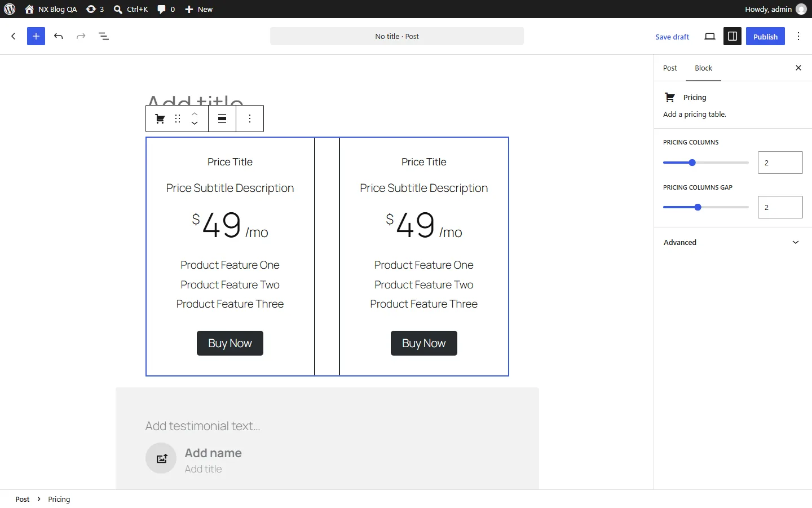The height and width of the screenshot is (508, 812).
Task: Open the NX Blog QA site link
Action: pos(51,9)
